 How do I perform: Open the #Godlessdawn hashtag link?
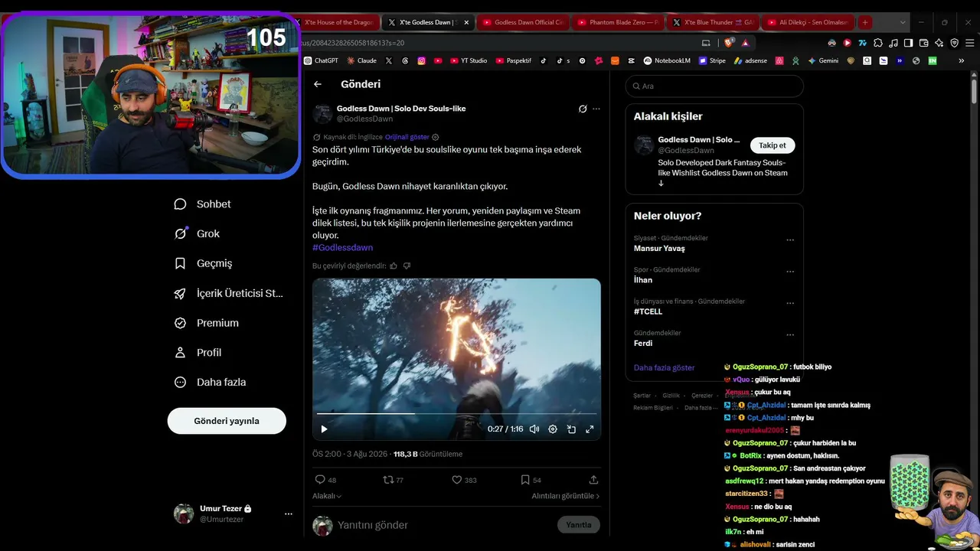point(342,248)
